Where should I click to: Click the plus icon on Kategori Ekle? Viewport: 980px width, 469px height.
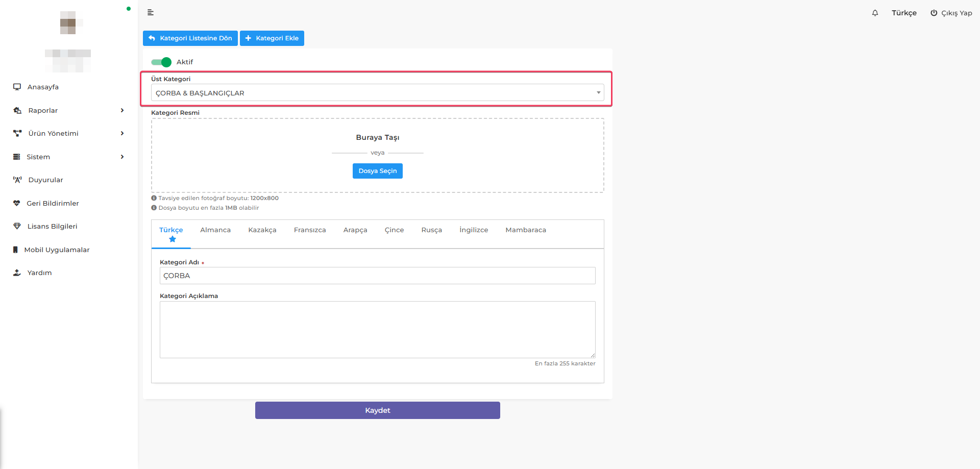249,38
